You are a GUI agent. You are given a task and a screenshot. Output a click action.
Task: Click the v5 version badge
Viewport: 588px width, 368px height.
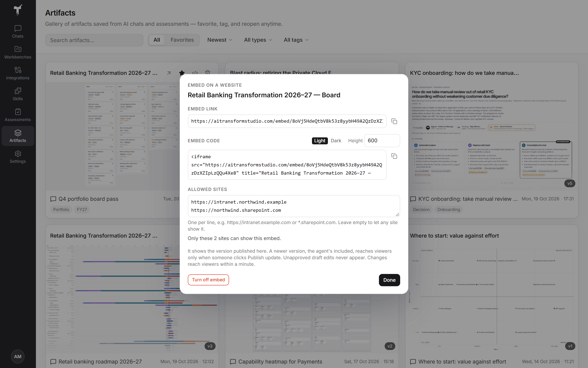pos(570,184)
